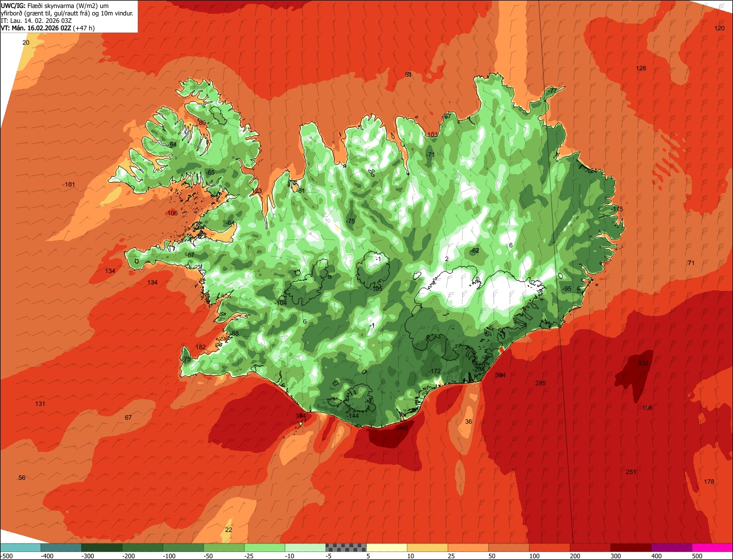Click the map value '-104' in west Iceland
733x560 pixels.
pyautogui.click(x=281, y=302)
